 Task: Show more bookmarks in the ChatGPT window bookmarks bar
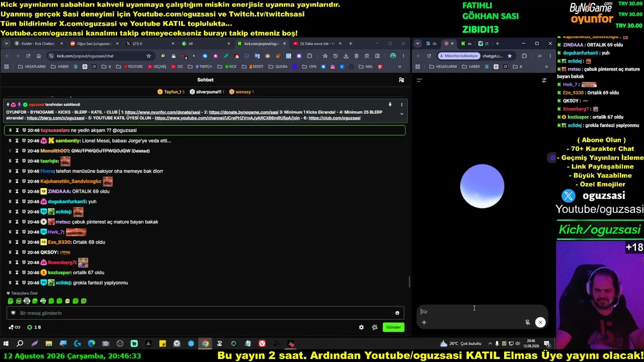546,66
